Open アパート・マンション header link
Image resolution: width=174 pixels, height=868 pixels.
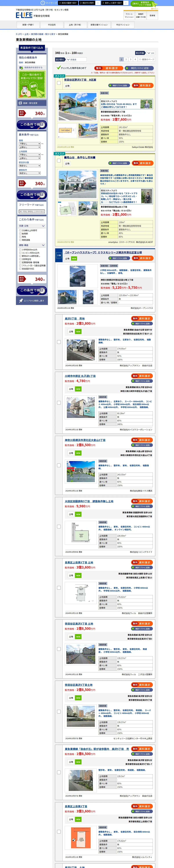coord(129,15)
